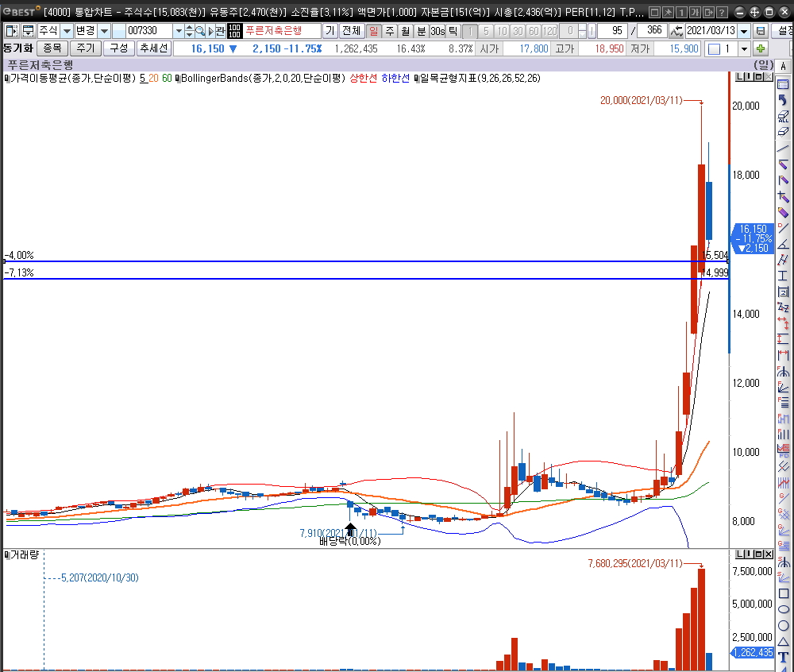This screenshot has width=794, height=672.
Task: Select the 5 interval button
Action: [486, 31]
